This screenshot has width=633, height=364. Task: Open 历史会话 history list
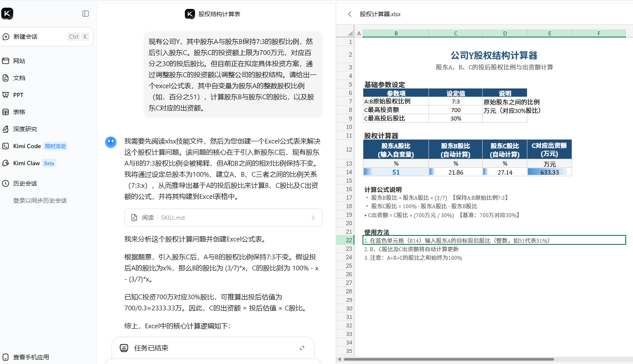(x=25, y=183)
